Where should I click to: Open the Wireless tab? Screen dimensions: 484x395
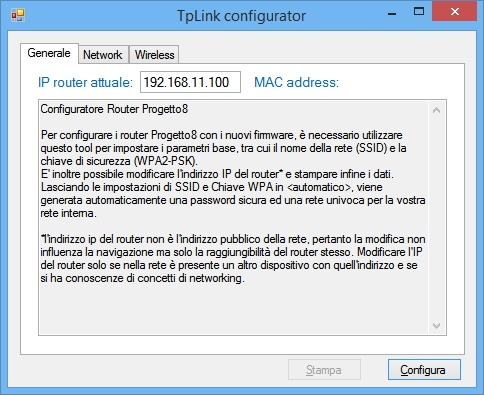pyautogui.click(x=154, y=55)
